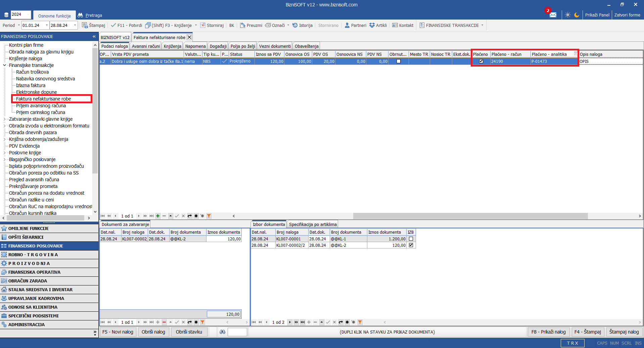Click the binoculars search icon in bottom bar
Viewport: 644px width, 348px height.
point(222,332)
